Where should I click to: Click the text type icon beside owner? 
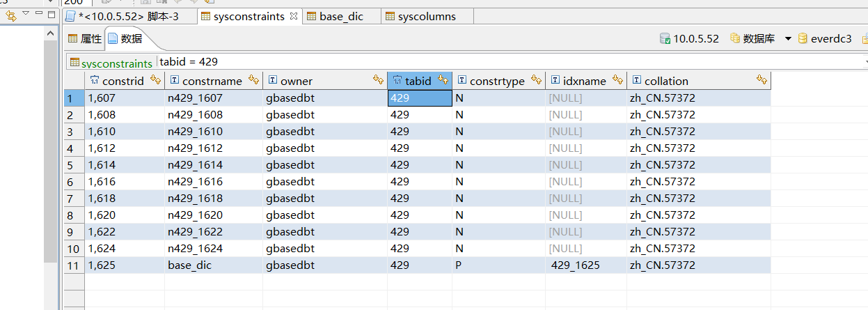point(273,81)
